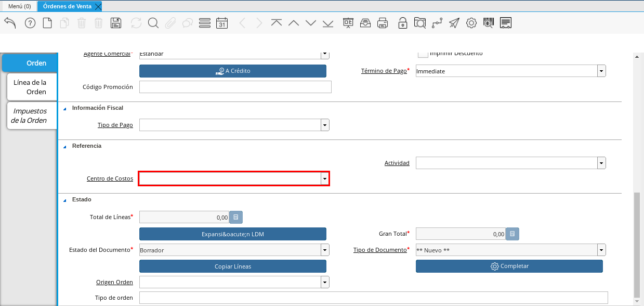Open the calendar history icon
644x306 pixels.
tap(222, 23)
